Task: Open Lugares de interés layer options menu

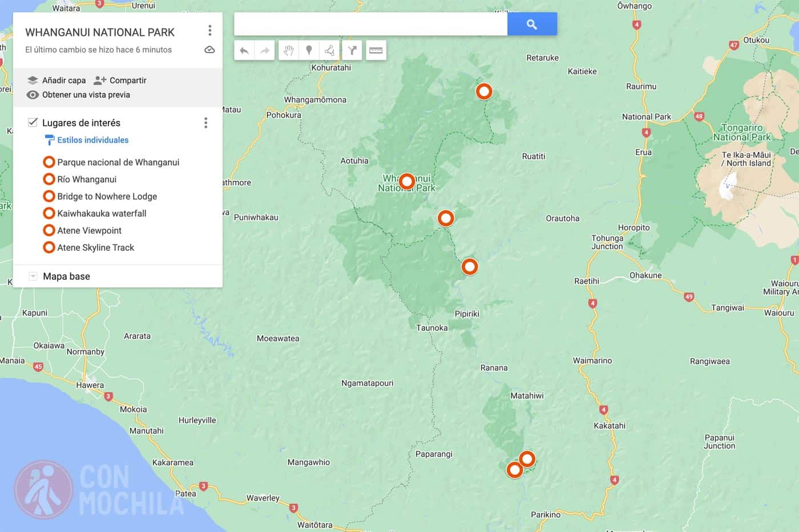Action: [206, 123]
